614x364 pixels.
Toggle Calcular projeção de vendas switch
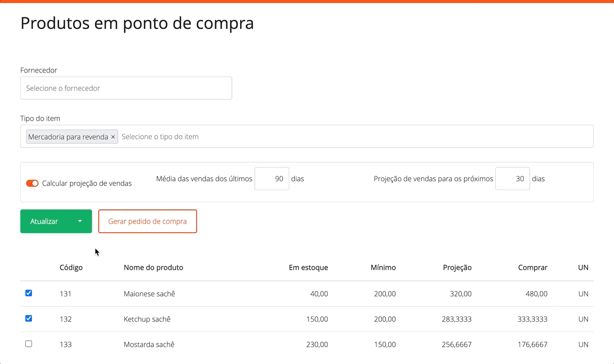click(32, 184)
